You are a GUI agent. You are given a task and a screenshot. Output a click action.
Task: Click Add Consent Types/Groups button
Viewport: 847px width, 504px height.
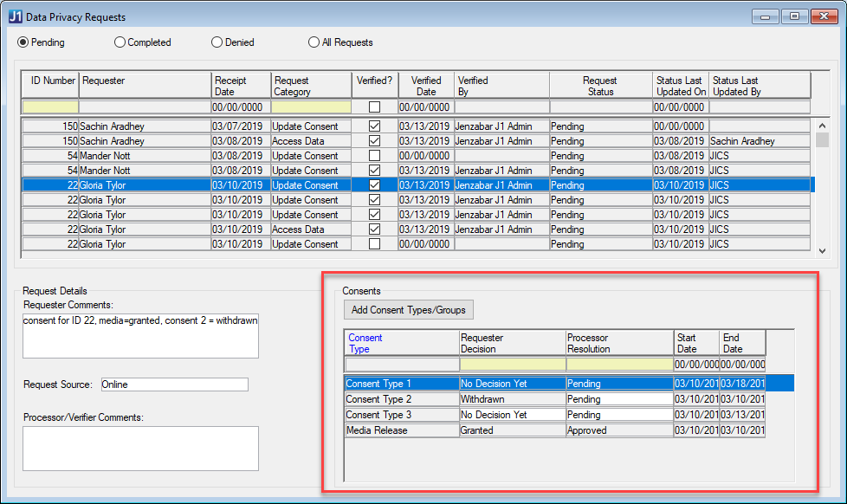pyautogui.click(x=409, y=310)
